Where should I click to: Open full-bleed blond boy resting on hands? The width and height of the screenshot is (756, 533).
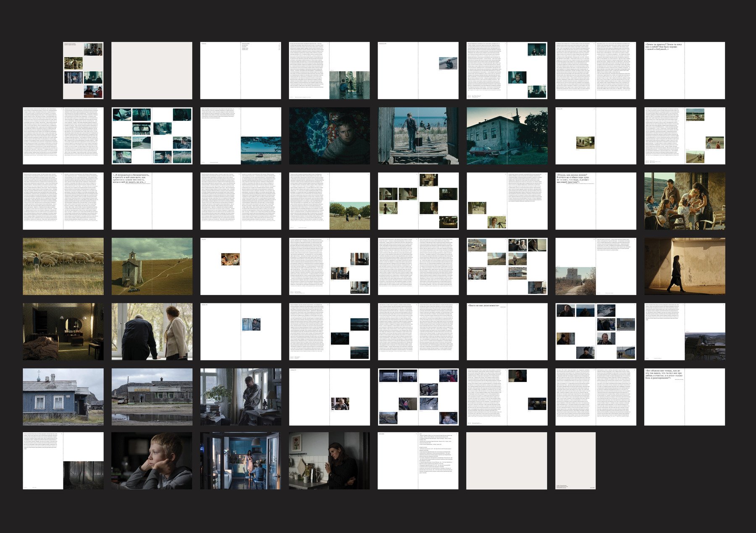pos(152,461)
